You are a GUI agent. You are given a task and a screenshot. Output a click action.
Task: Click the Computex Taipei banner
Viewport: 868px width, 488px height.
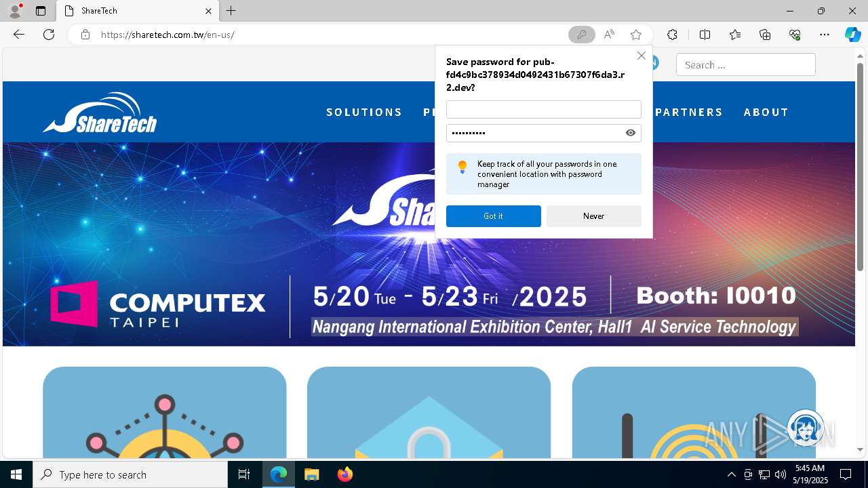(429, 244)
